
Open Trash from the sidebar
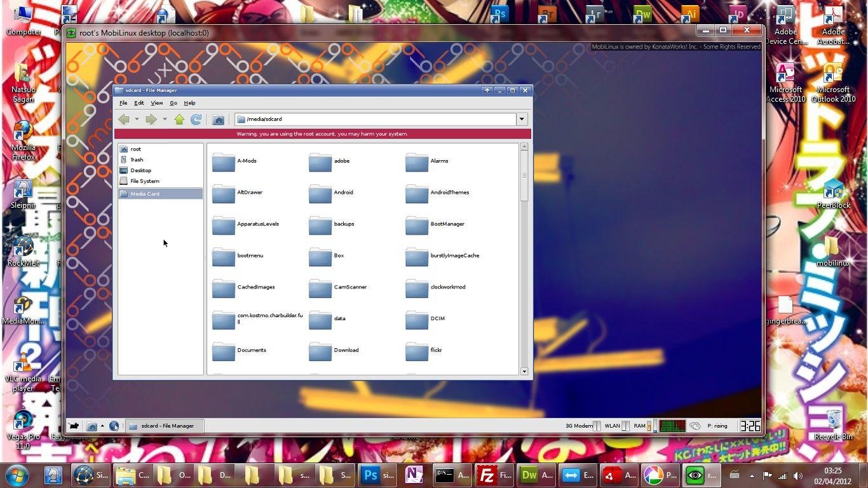tap(137, 159)
